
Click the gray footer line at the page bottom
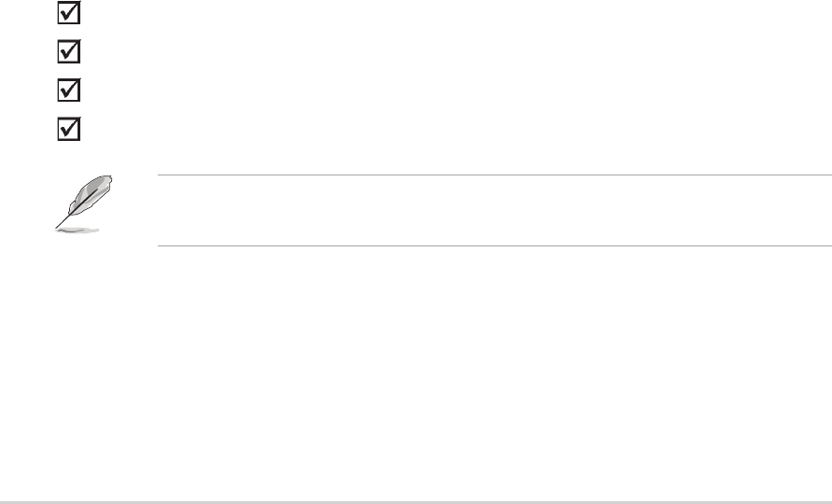click(416, 501)
